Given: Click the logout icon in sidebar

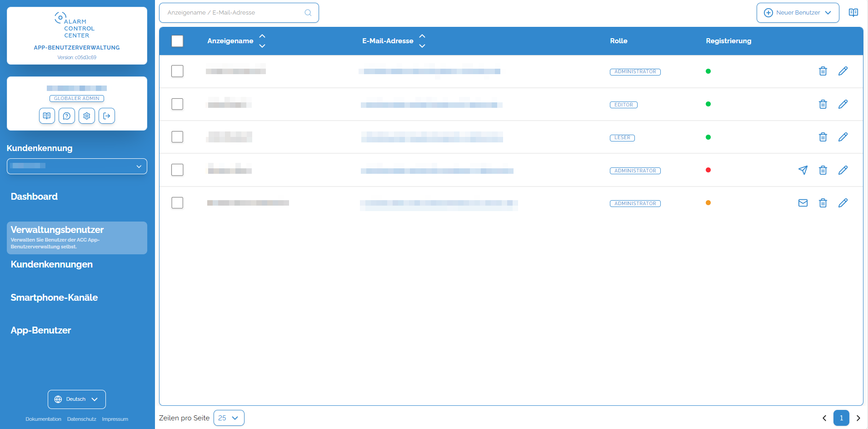Looking at the screenshot, I should pos(107,116).
